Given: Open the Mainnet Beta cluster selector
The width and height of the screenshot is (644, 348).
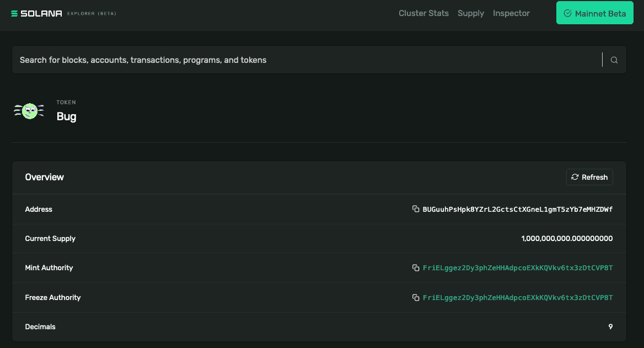Looking at the screenshot, I should [x=594, y=13].
